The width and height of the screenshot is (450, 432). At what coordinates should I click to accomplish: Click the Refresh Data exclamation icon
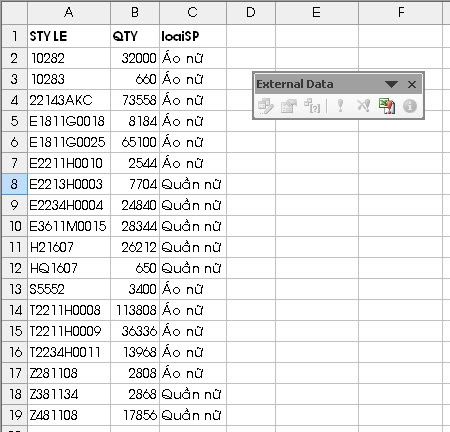point(340,106)
